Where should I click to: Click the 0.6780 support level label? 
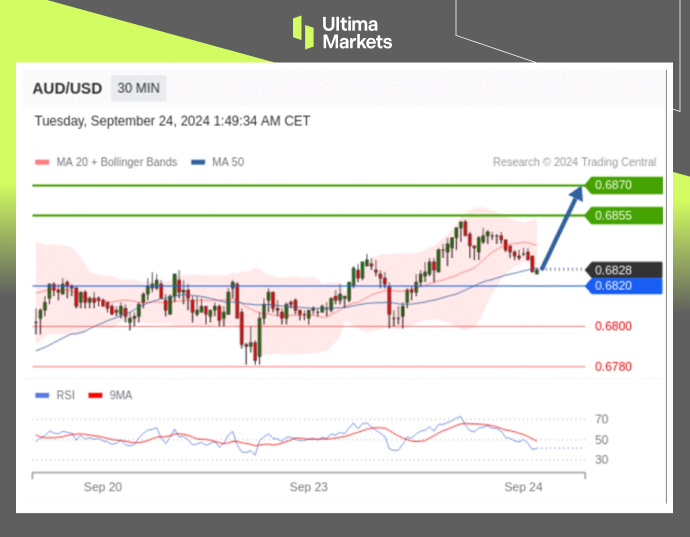(612, 366)
